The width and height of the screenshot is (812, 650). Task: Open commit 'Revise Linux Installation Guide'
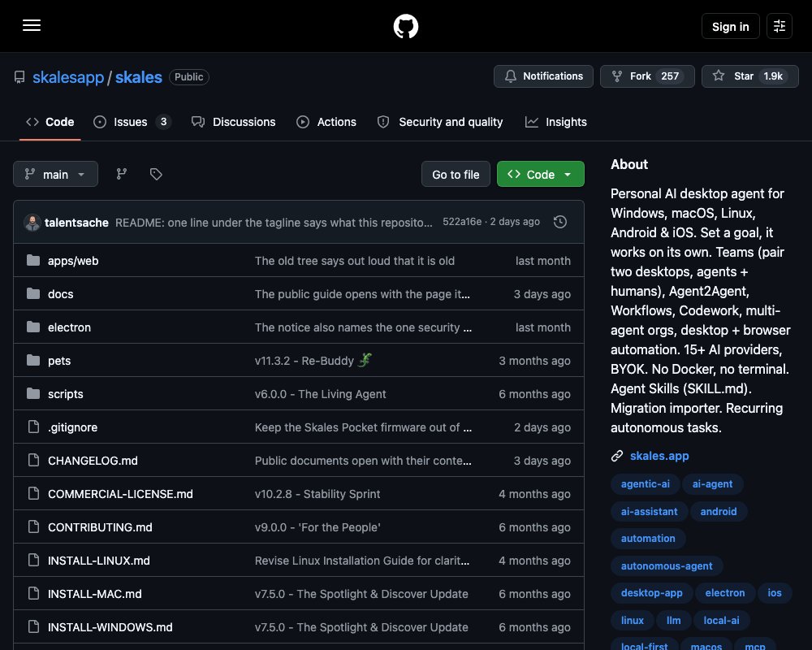362,561
